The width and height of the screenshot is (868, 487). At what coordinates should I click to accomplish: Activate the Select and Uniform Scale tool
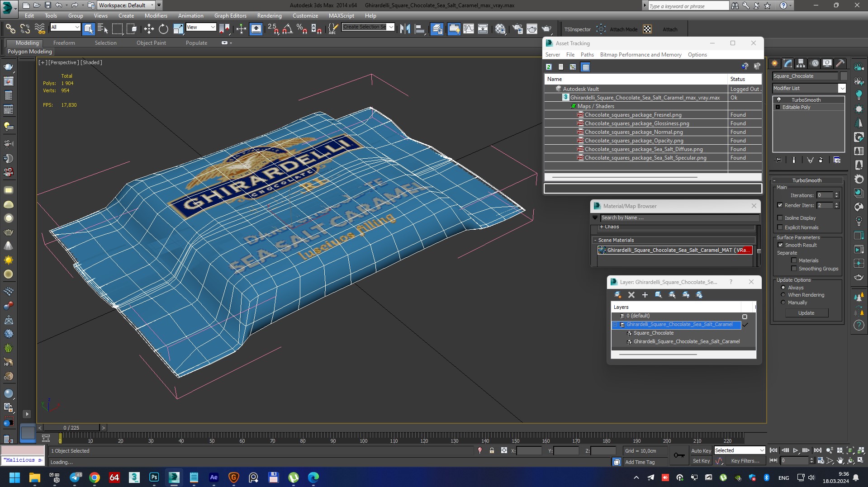(178, 29)
